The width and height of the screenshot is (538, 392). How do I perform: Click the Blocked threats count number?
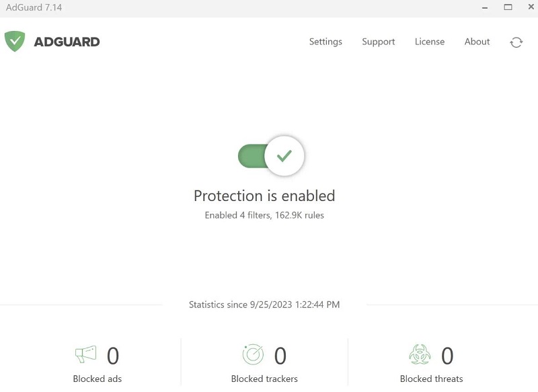pyautogui.click(x=447, y=356)
